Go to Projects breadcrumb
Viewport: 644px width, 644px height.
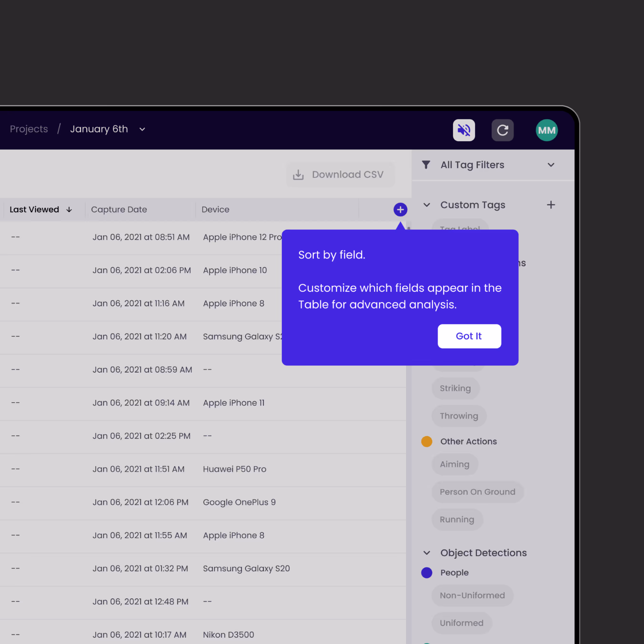pos(29,129)
